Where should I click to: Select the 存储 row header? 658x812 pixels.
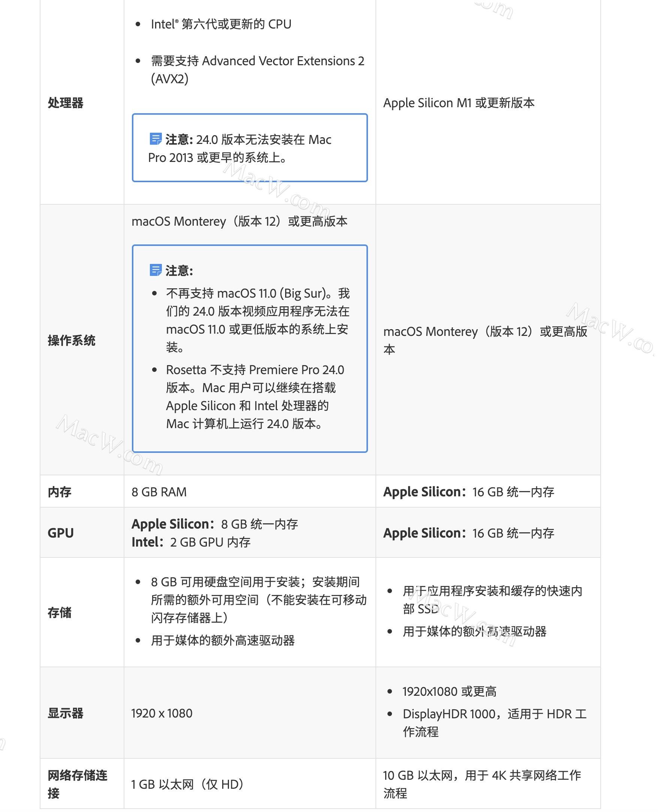pos(60,613)
